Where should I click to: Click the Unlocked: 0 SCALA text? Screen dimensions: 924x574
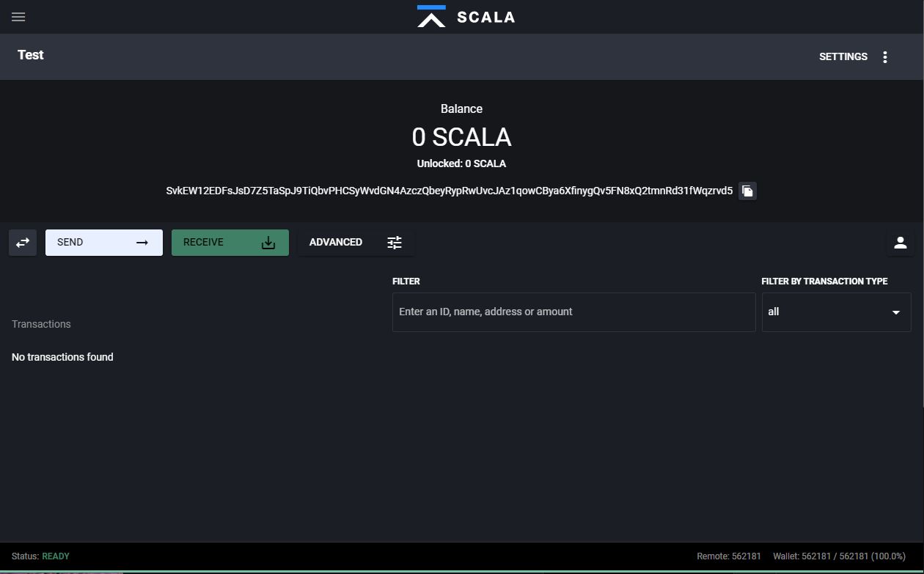pyautogui.click(x=461, y=163)
